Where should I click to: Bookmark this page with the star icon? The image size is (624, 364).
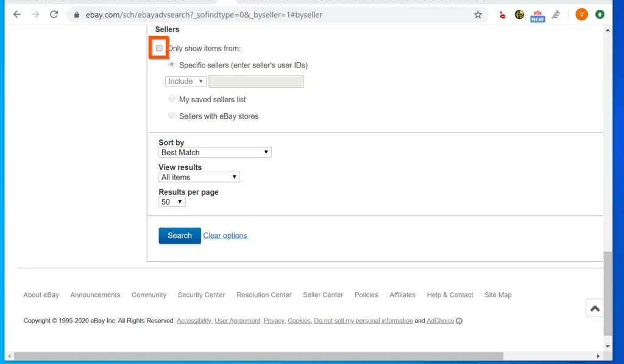[x=478, y=15]
